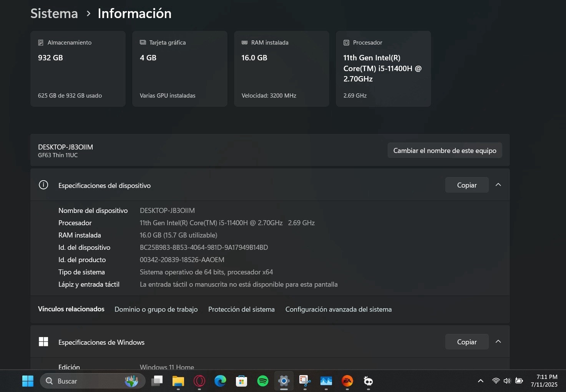566x392 pixels.
Task: Select the 16.0 GB (15.7 GB utilizable) value
Action: [178, 235]
